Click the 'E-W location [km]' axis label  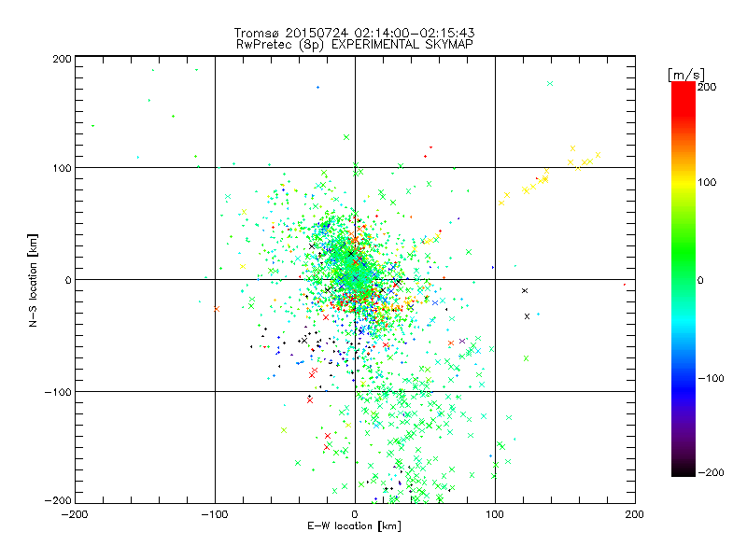coord(354,526)
